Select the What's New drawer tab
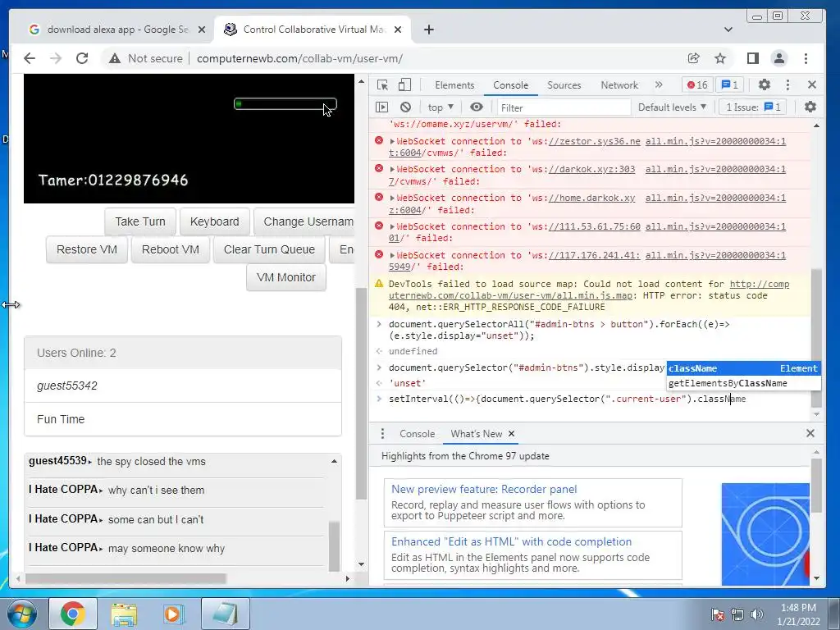This screenshot has height=630, width=840. [x=477, y=433]
